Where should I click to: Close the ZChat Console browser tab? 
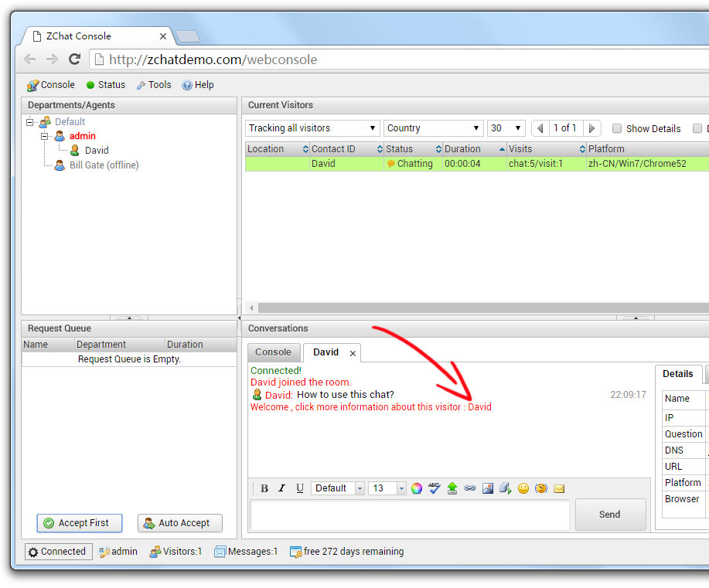click(x=163, y=36)
